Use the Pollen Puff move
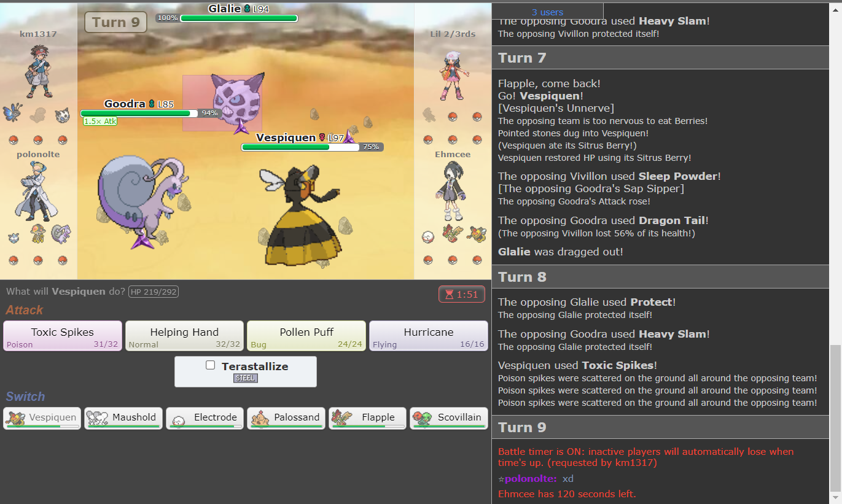 tap(306, 336)
